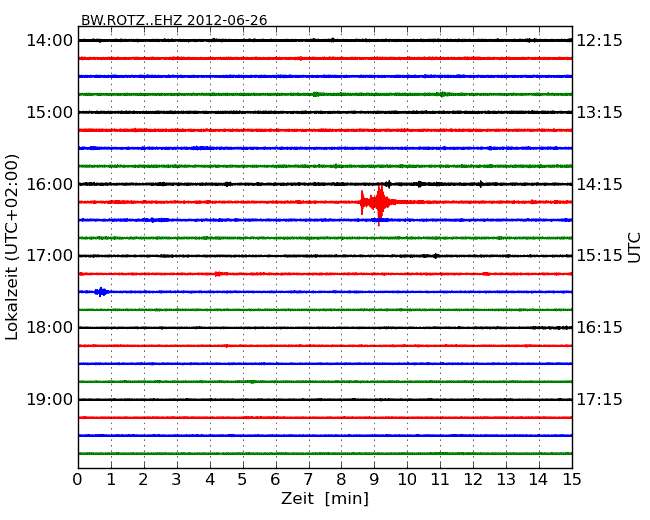
Task: Select the 14:00 local time label
Action: (50, 41)
